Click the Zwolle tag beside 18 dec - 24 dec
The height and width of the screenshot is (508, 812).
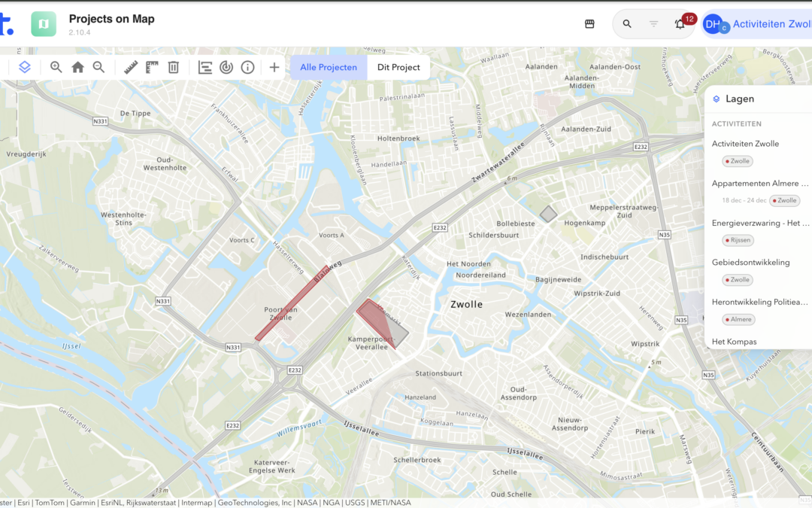coord(784,201)
